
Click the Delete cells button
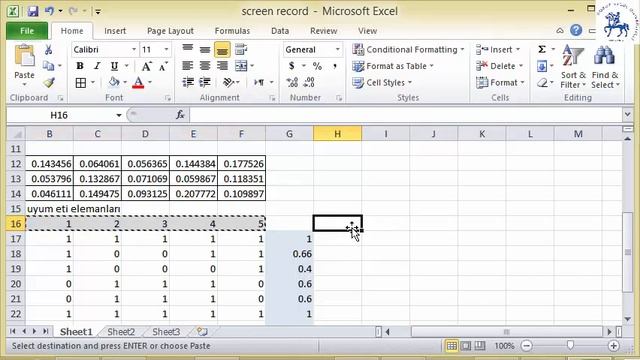click(500, 66)
